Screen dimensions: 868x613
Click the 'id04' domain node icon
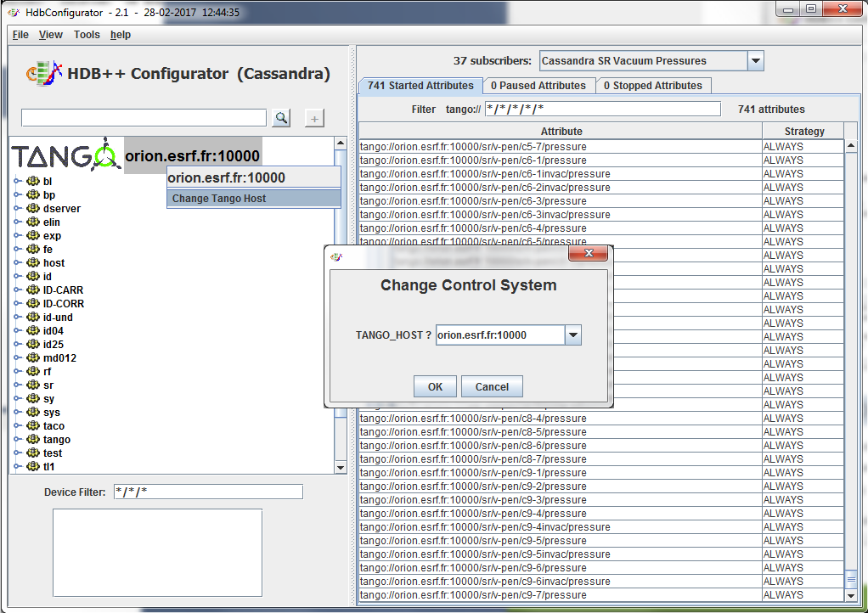point(33,331)
